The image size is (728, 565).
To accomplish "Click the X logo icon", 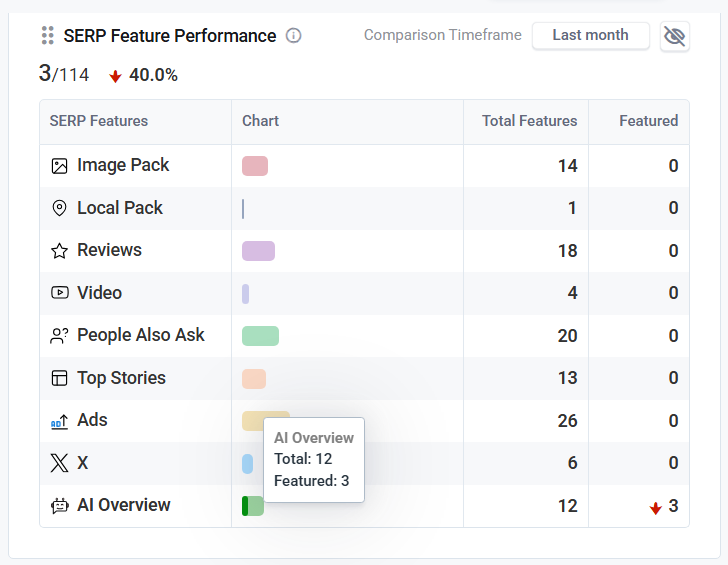I will [59, 463].
